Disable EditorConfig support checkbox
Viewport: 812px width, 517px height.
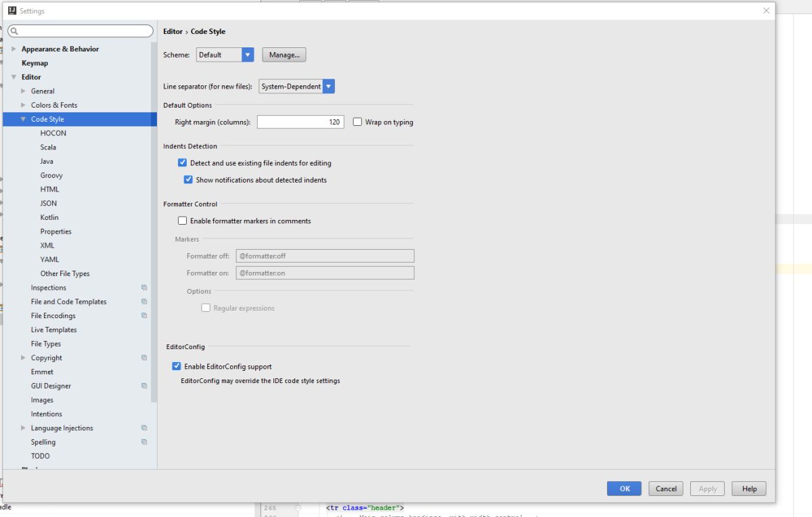pyautogui.click(x=177, y=366)
